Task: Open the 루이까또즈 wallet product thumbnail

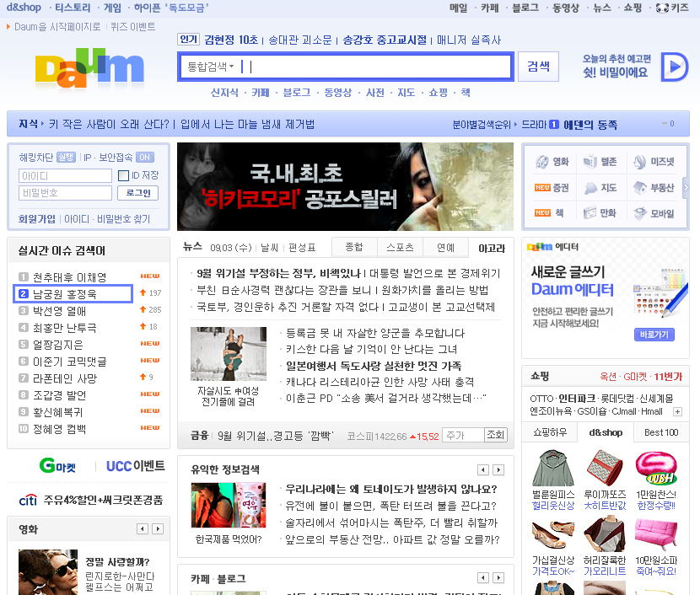Action: 605,468
